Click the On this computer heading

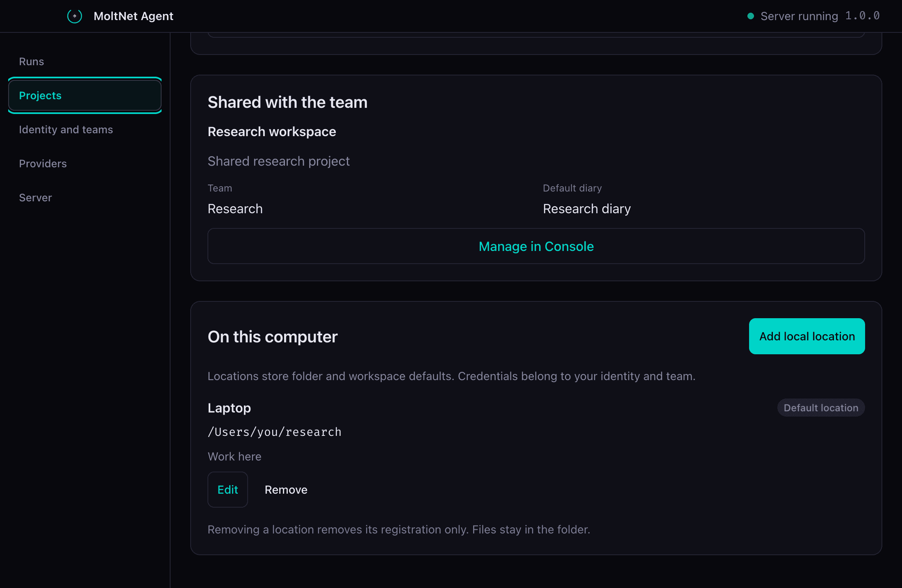pyautogui.click(x=273, y=337)
